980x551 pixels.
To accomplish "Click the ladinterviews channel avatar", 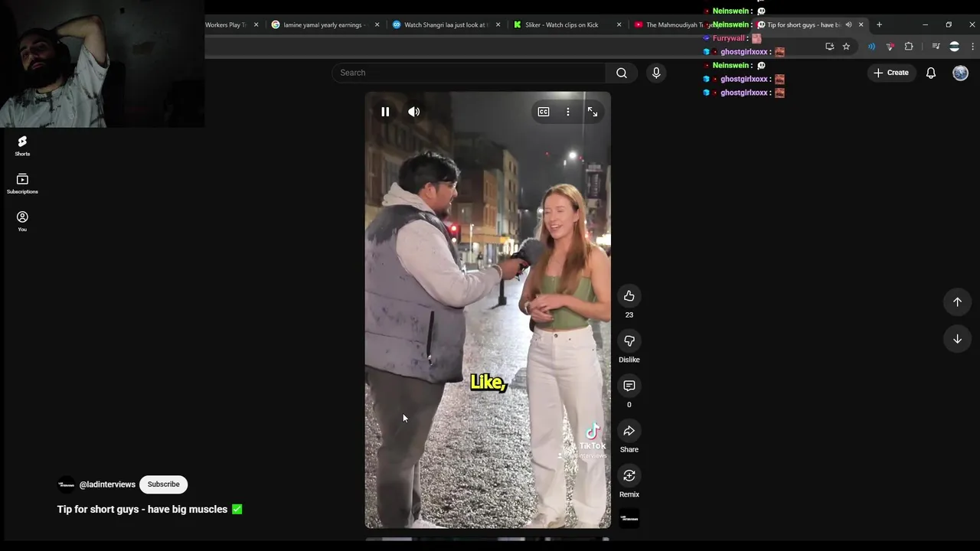I will tap(67, 484).
